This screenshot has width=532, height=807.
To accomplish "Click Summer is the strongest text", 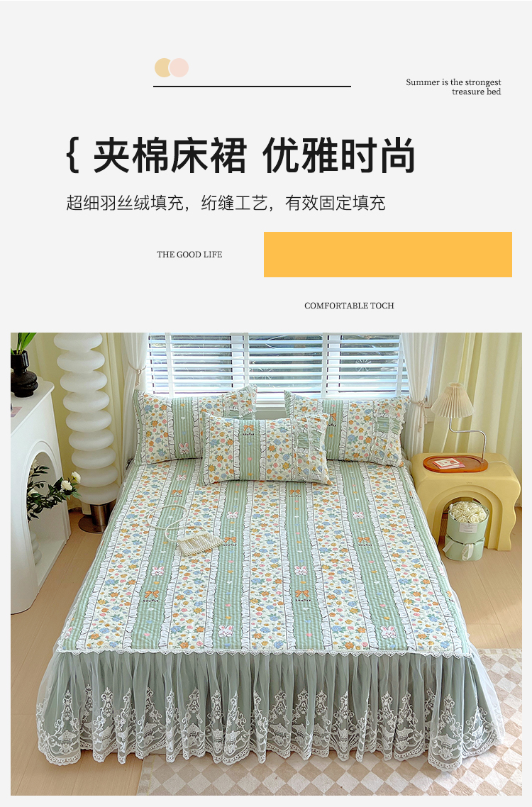I will (453, 82).
